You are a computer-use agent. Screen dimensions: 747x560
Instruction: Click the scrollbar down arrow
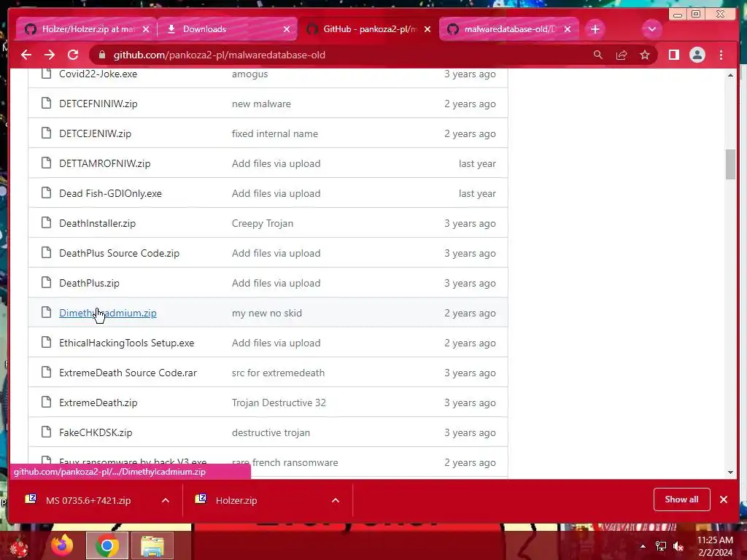(x=730, y=472)
